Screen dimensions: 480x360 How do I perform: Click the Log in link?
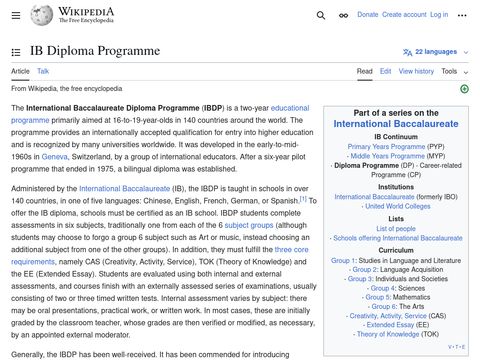click(439, 15)
